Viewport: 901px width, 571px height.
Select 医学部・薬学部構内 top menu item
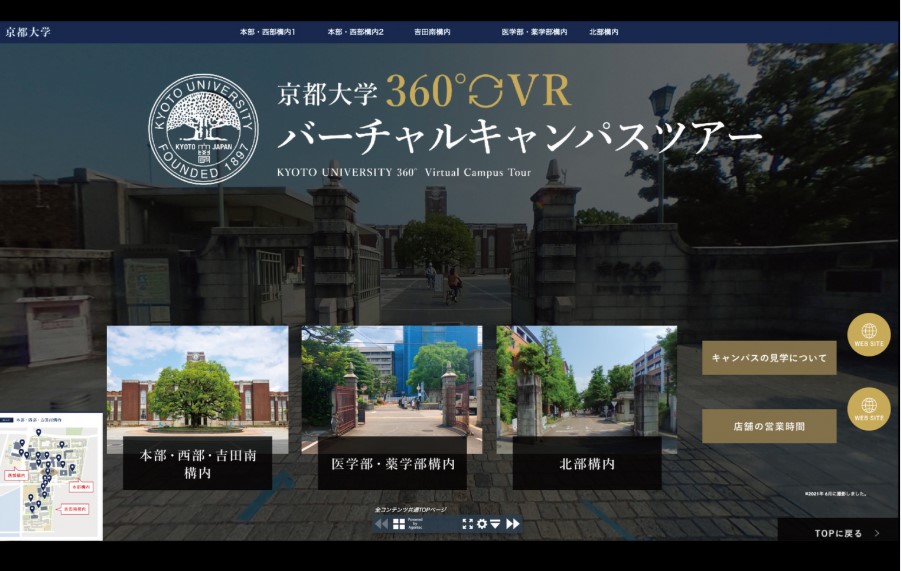coord(534,32)
